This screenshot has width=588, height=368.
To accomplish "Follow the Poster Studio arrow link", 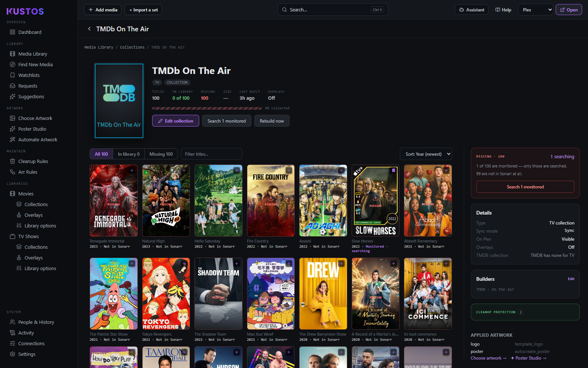I will [x=528, y=358].
